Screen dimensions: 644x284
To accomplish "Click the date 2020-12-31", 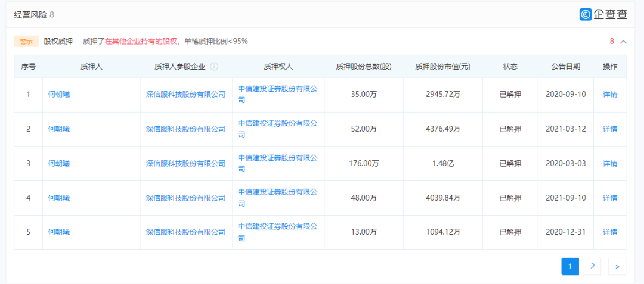I will coord(565,232).
